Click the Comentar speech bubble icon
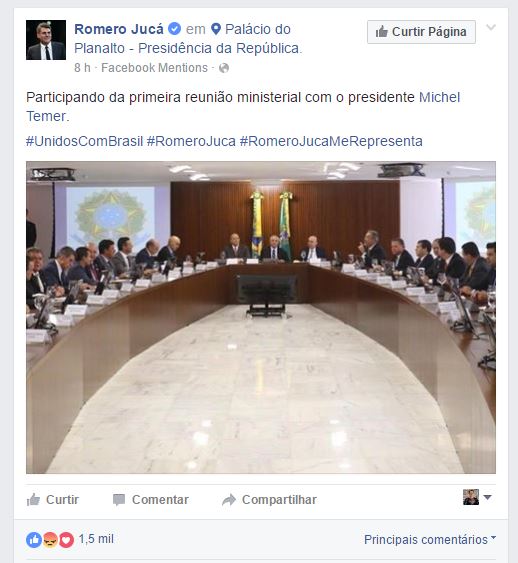Screen dimensions: 518x563 (119, 500)
